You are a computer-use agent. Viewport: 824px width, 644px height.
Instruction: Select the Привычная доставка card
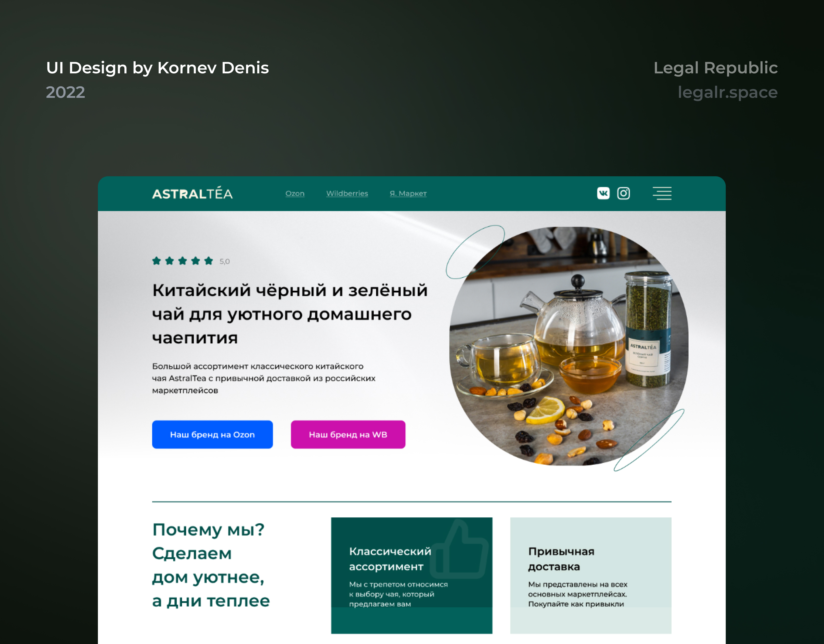591,575
